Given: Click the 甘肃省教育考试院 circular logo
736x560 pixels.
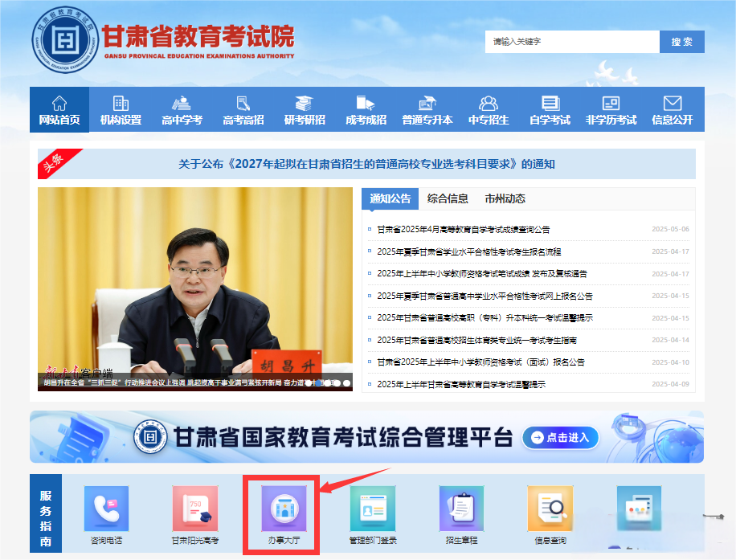Looking at the screenshot, I should pyautogui.click(x=64, y=39).
